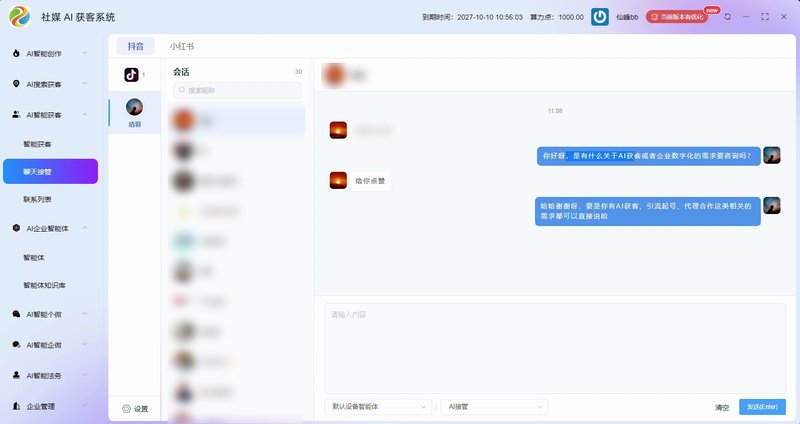Click the sunset avatar beside the 给你点赞 message

point(338,180)
